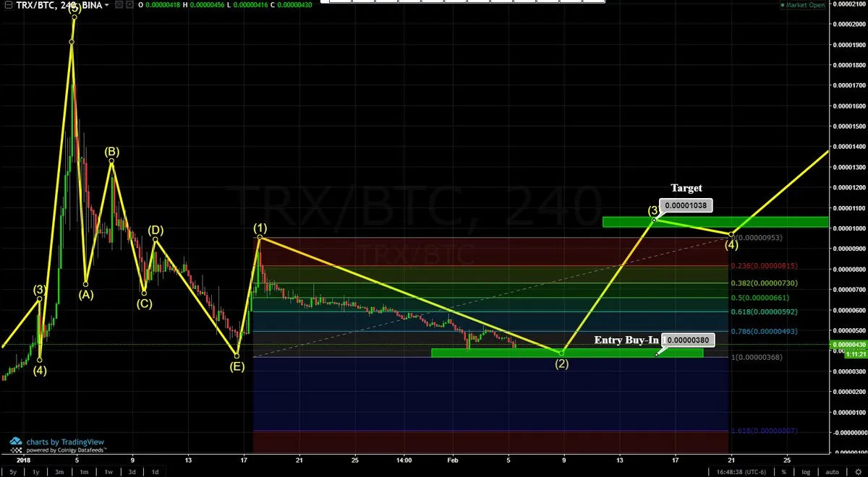The height and width of the screenshot is (477, 868).
Task: Expand the dropdown arrow beside BINA
Action: (x=107, y=5)
